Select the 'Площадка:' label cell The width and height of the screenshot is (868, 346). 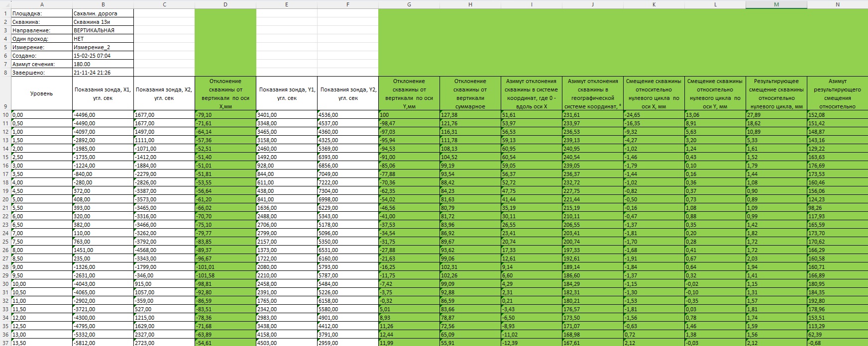(x=42, y=13)
